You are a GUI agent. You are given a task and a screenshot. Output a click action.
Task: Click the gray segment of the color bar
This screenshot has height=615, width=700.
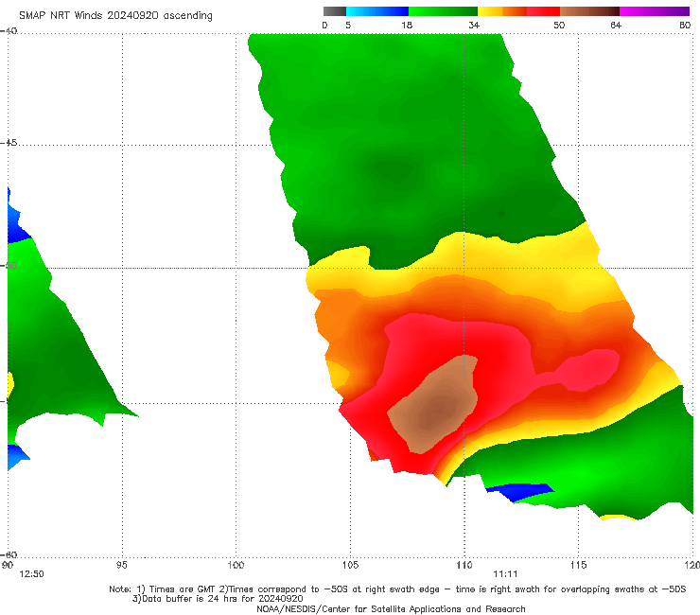[335, 11]
